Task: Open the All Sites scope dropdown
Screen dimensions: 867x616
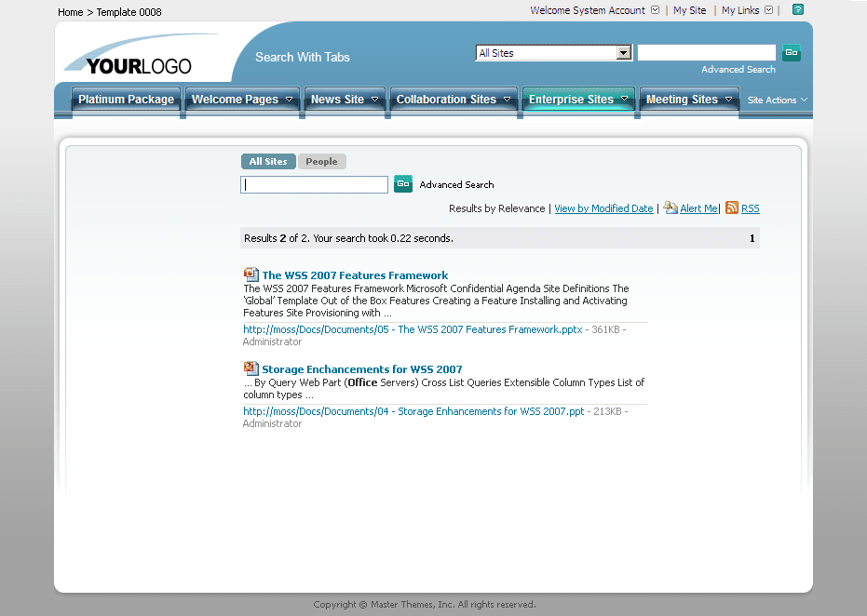Action: click(x=625, y=53)
